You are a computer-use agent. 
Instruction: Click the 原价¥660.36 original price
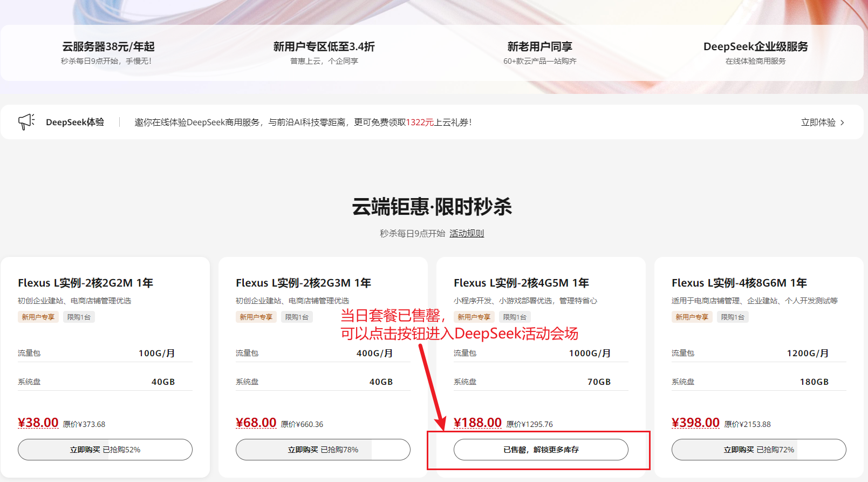click(302, 424)
